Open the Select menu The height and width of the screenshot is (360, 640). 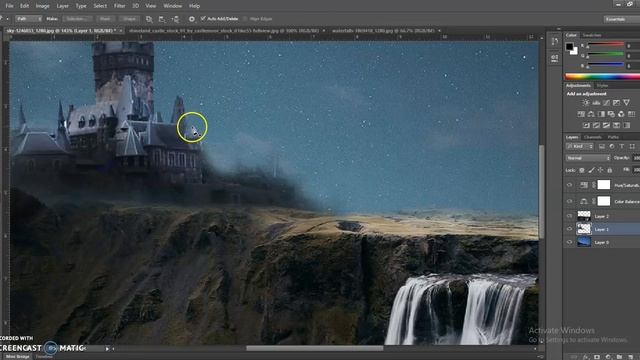tap(100, 6)
